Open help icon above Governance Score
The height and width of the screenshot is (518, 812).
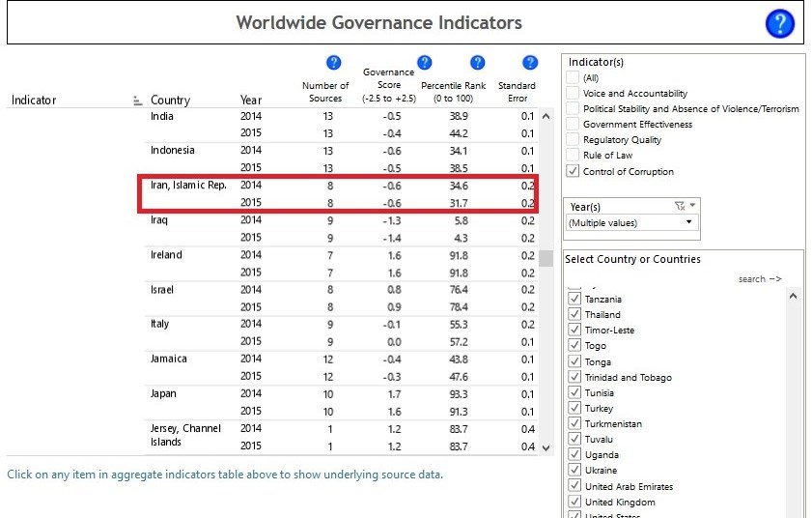(424, 63)
